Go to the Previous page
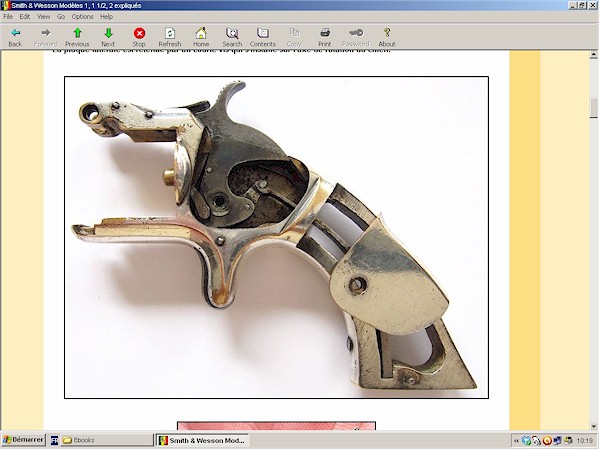This screenshot has width=600, height=450. 77,38
